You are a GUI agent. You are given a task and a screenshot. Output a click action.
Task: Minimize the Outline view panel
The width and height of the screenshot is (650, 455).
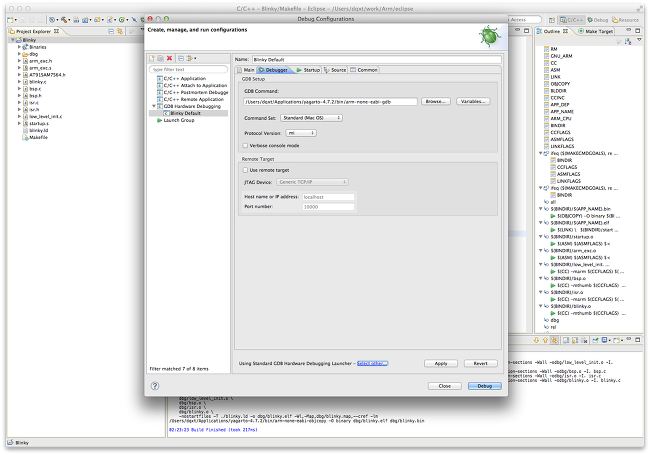click(628, 30)
